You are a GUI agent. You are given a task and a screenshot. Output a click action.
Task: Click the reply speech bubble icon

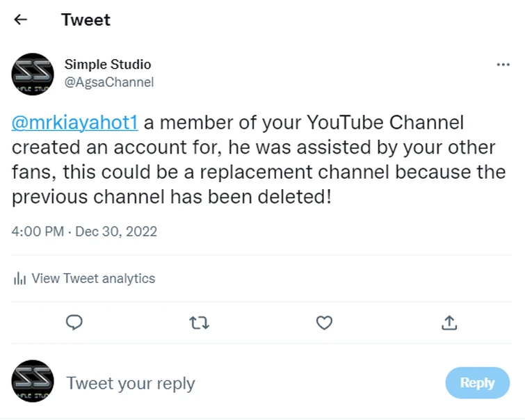74,322
